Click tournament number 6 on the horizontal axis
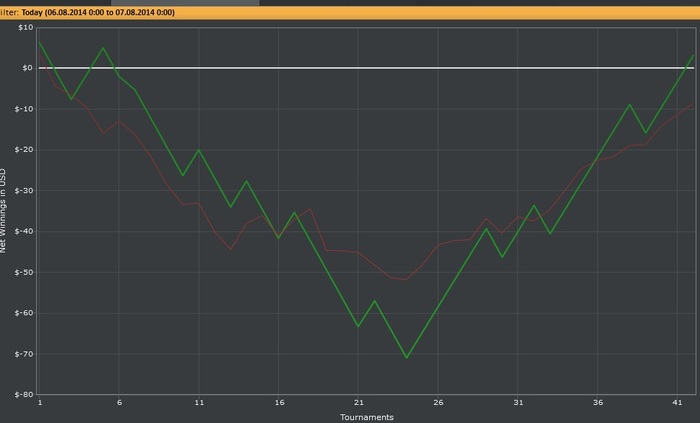This screenshot has width=700, height=423. point(119,402)
